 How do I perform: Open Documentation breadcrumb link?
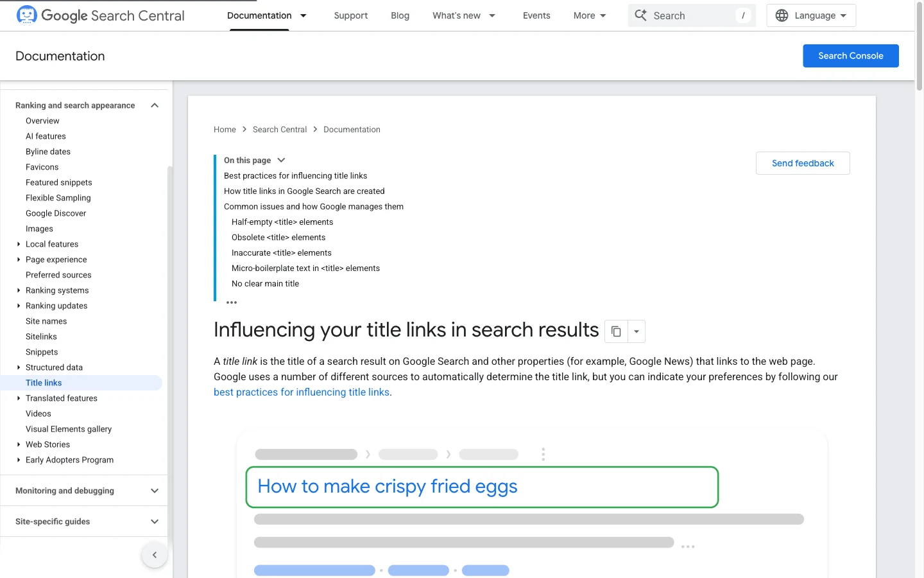click(352, 130)
